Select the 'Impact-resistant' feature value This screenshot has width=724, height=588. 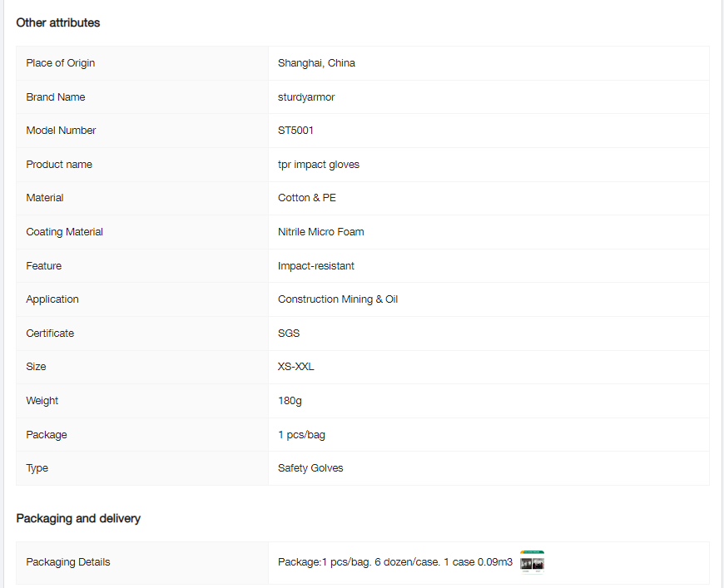[x=316, y=266]
